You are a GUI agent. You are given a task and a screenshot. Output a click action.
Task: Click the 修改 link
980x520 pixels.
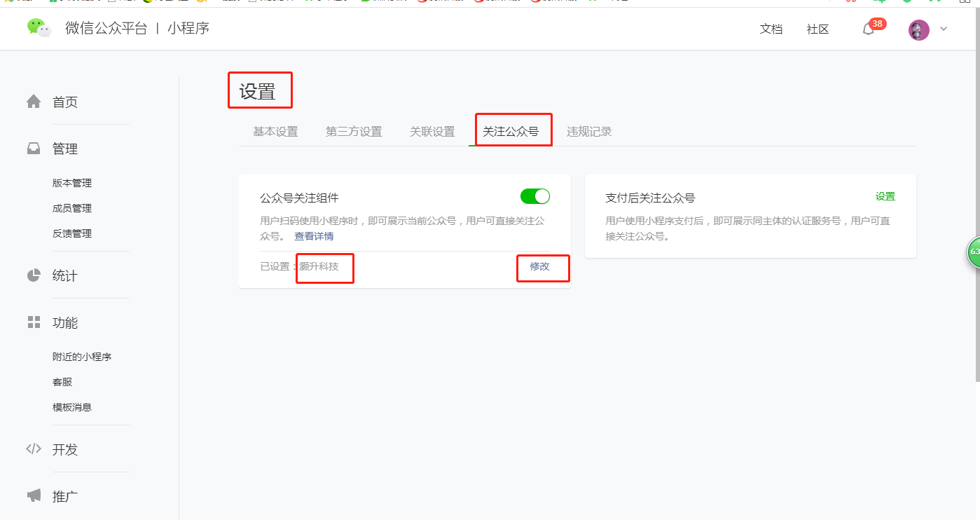539,267
